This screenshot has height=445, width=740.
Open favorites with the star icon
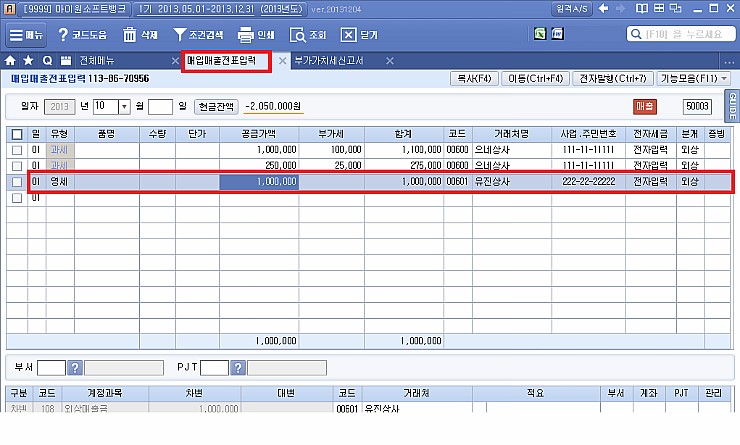coord(28,60)
